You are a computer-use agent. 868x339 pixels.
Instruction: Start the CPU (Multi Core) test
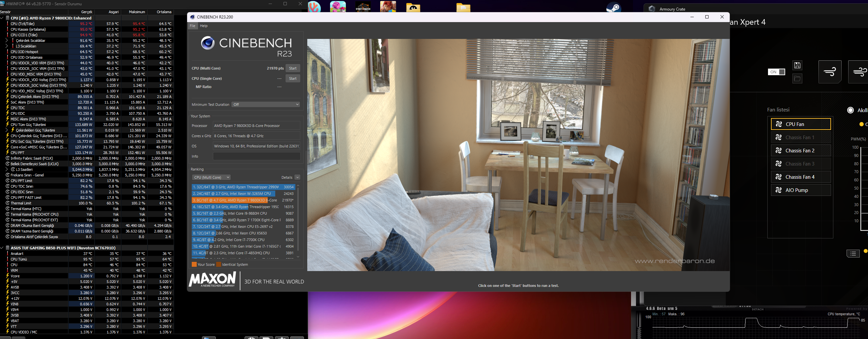293,68
